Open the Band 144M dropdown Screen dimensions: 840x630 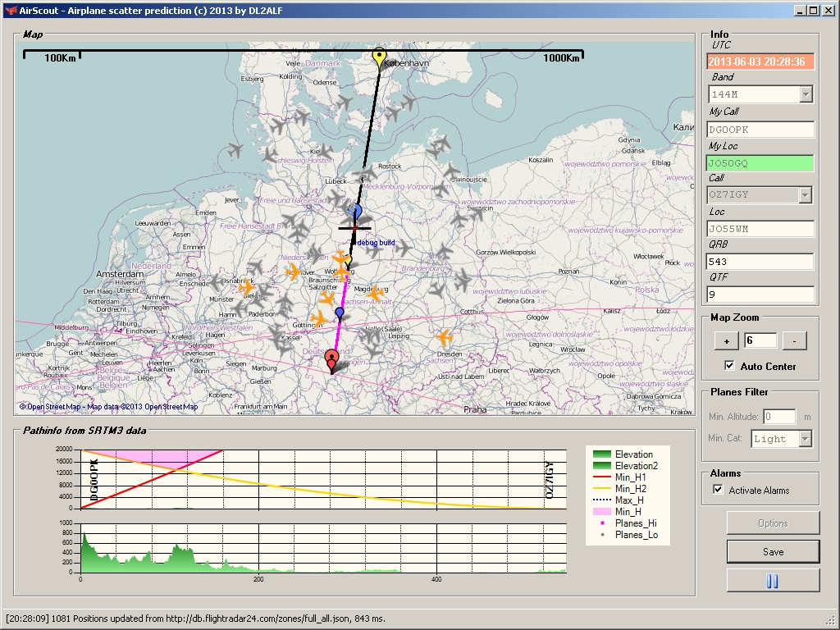pyautogui.click(x=806, y=94)
